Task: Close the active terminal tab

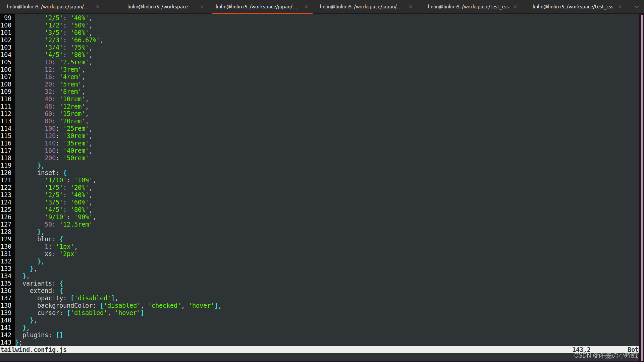Action: [x=306, y=7]
